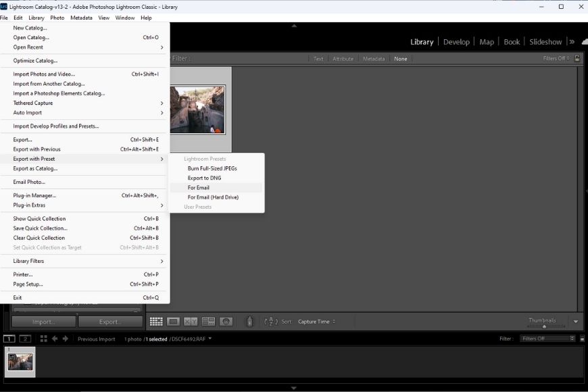Select Export to DNG preset
This screenshot has width=588, height=392.
(204, 178)
